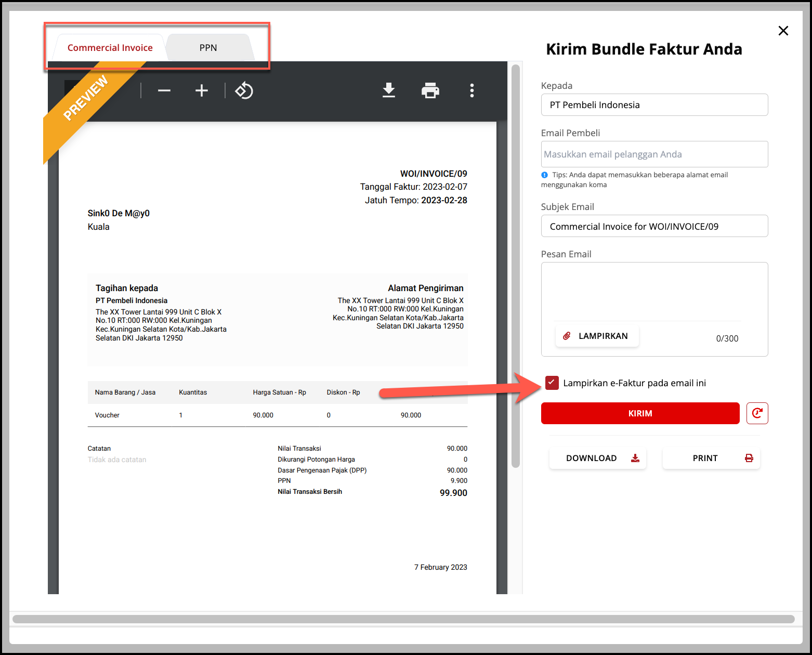Viewport: 812px width, 655px height.
Task: Edit the Subjek Email field
Action: 654,227
